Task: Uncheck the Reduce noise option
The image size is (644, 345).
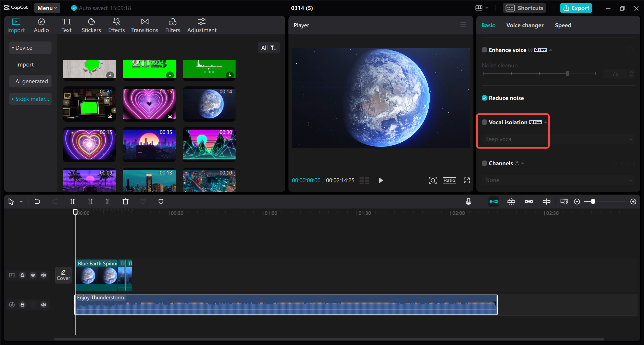Action: pyautogui.click(x=484, y=98)
